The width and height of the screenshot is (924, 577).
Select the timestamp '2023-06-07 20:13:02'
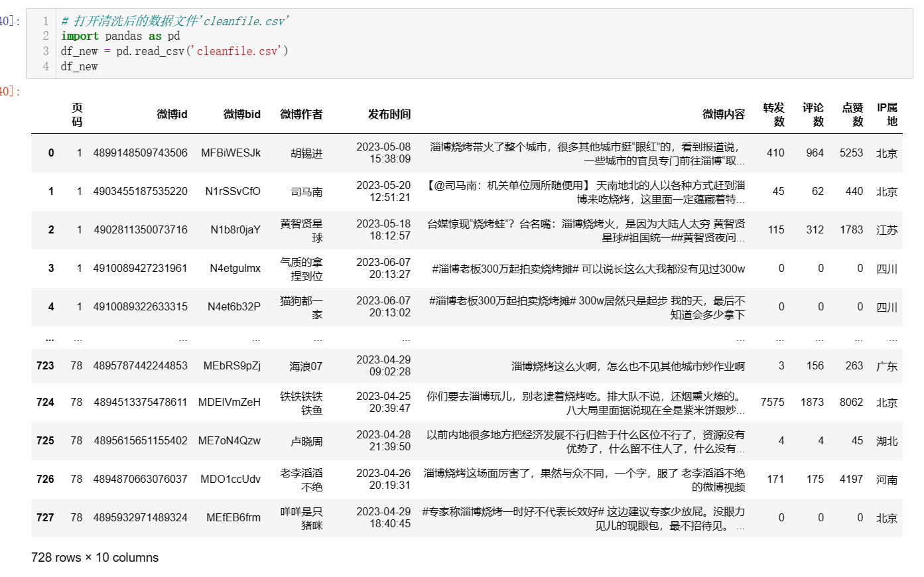coord(383,306)
